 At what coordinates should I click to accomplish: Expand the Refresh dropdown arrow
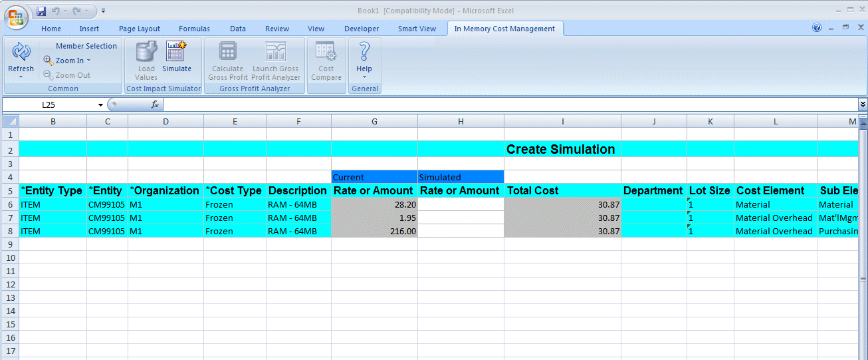(21, 77)
